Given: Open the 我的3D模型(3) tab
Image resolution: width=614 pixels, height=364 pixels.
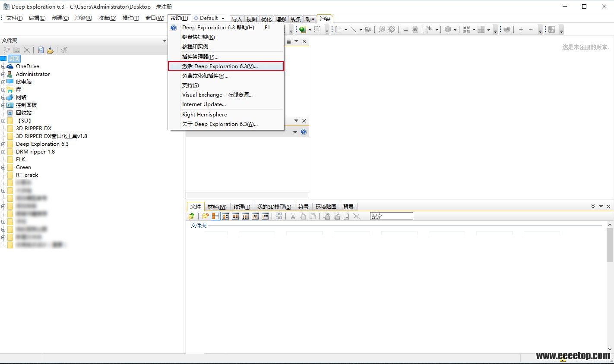Looking at the screenshot, I should (274, 207).
